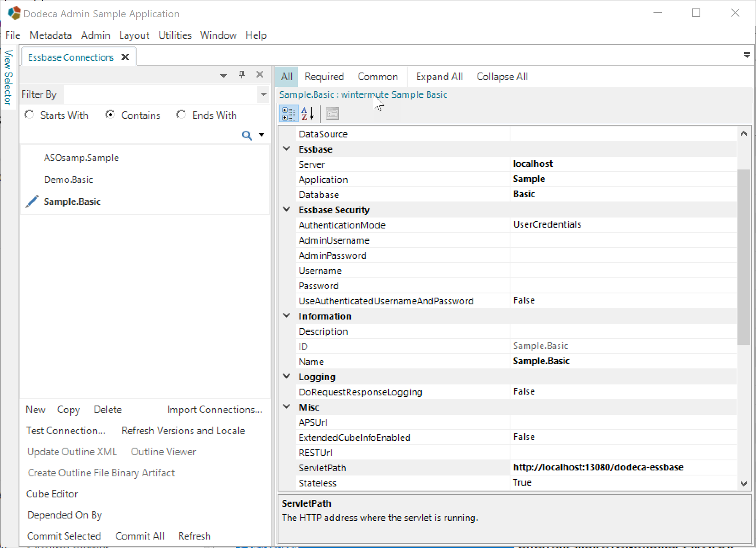Click the property grid scroll down arrow
This screenshot has width=756, height=548.
pos(744,484)
